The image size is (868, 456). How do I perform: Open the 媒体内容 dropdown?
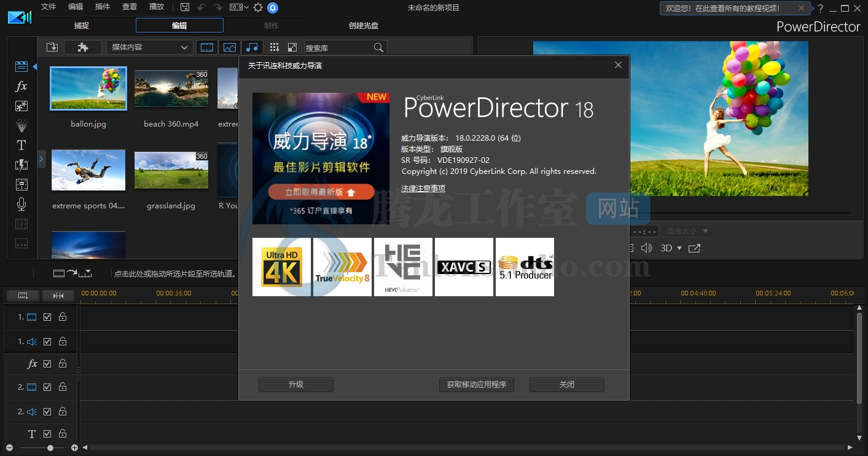pyautogui.click(x=149, y=47)
